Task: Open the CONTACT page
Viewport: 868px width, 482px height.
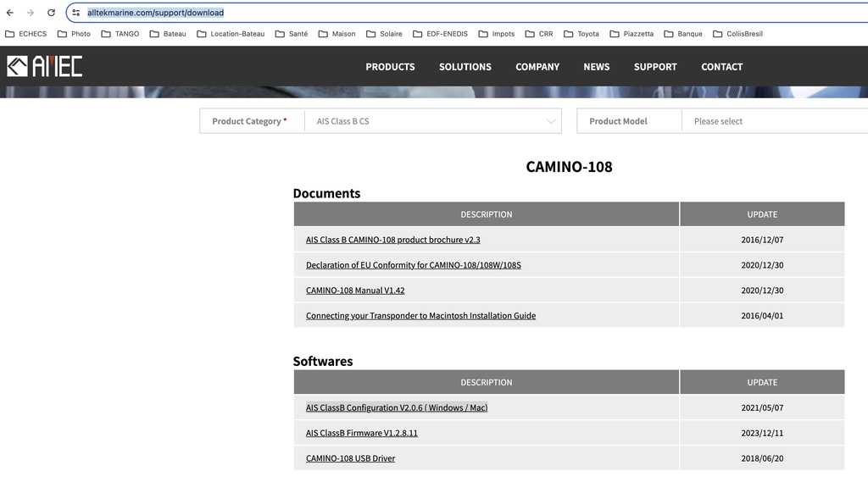Action: 722,66
